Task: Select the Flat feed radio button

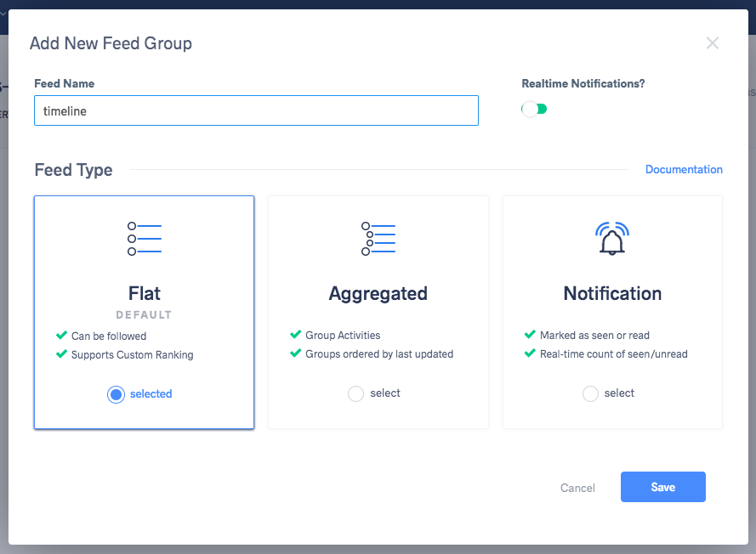Action: click(x=117, y=394)
